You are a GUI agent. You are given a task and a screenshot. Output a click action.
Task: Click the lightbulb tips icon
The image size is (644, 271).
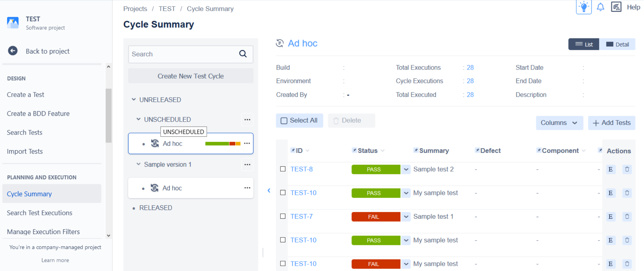pyautogui.click(x=584, y=7)
